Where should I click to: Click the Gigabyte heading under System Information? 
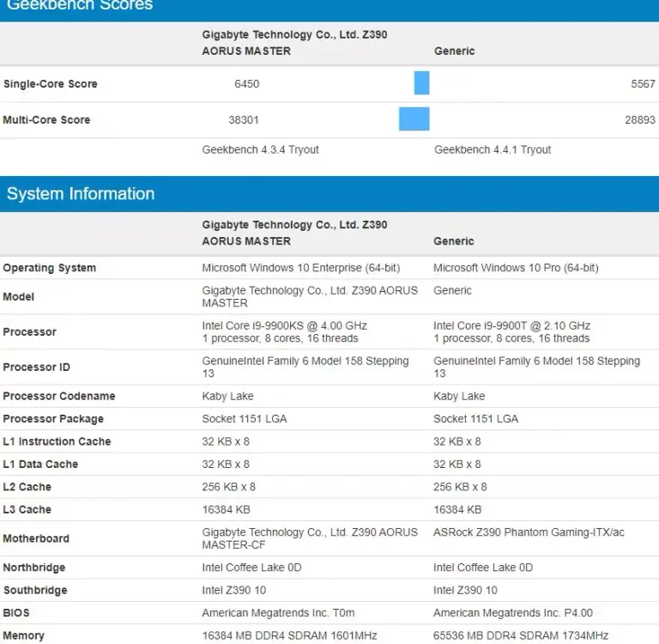tap(294, 233)
